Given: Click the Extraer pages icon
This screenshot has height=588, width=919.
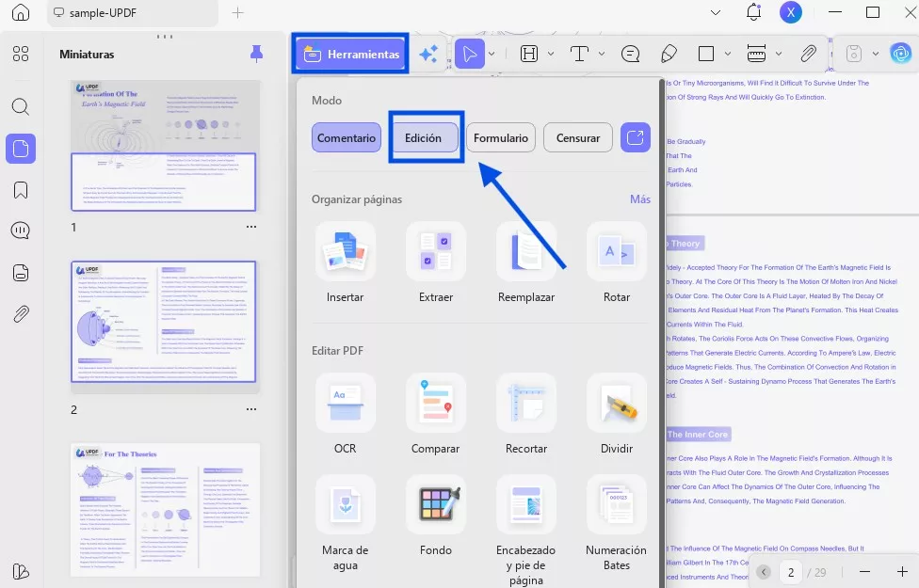Looking at the screenshot, I should (435, 251).
